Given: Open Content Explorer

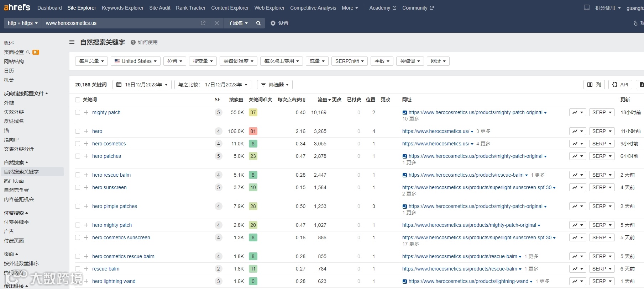Looking at the screenshot, I should click(230, 8).
